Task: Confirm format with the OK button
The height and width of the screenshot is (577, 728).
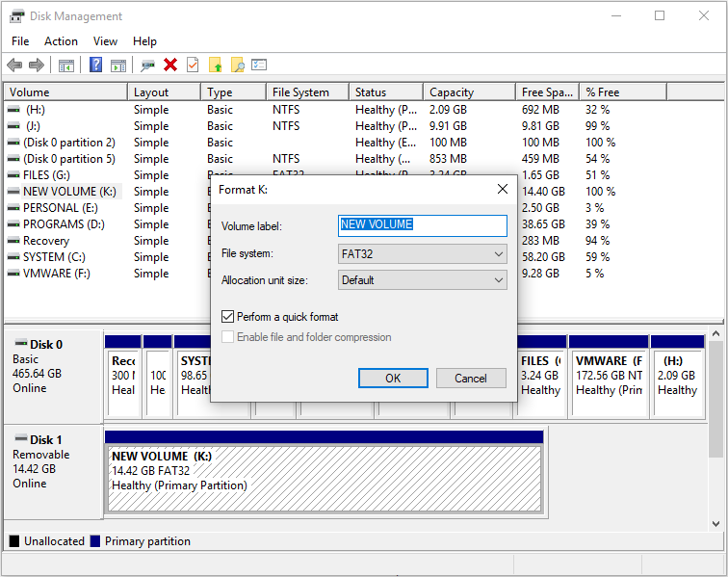Action: [393, 378]
